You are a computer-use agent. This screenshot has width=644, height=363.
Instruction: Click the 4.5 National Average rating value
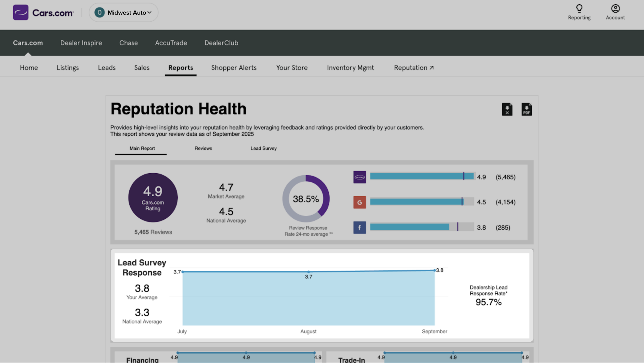point(226,212)
